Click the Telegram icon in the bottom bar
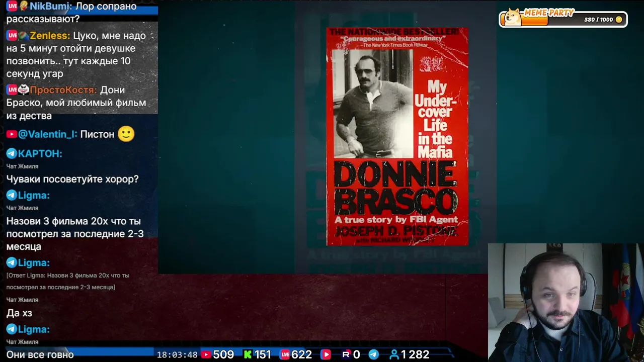 [374, 354]
